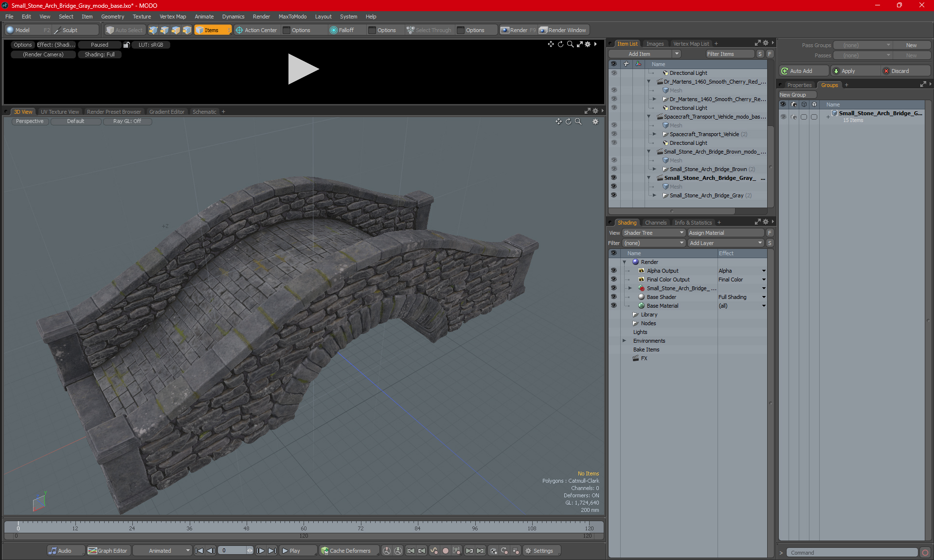
Task: Open the Render Window
Action: click(563, 30)
